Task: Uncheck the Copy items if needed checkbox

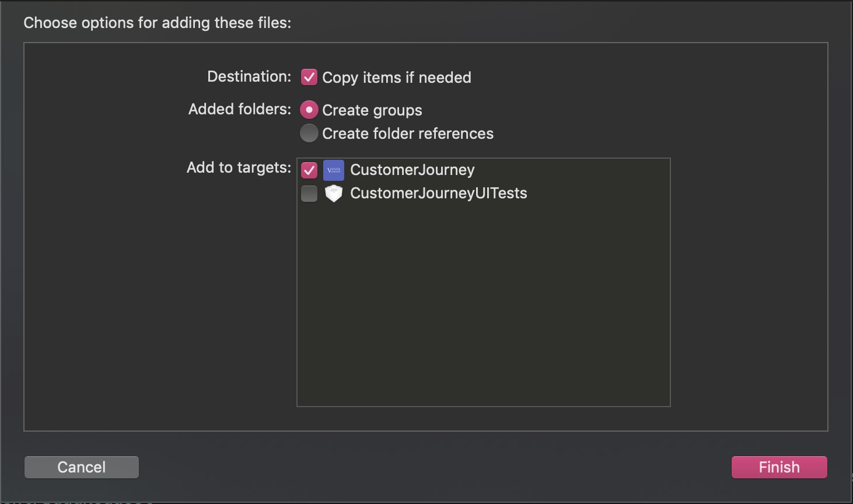Action: tap(309, 77)
